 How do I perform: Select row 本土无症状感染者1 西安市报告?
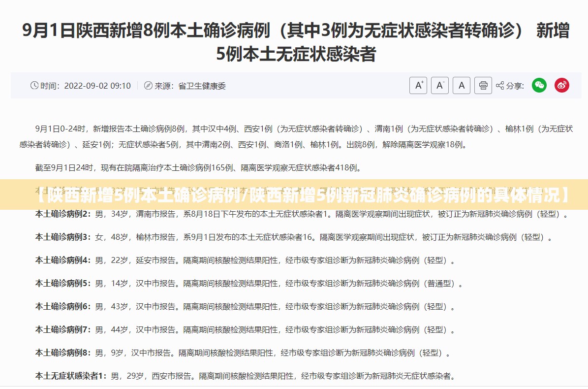246,376
